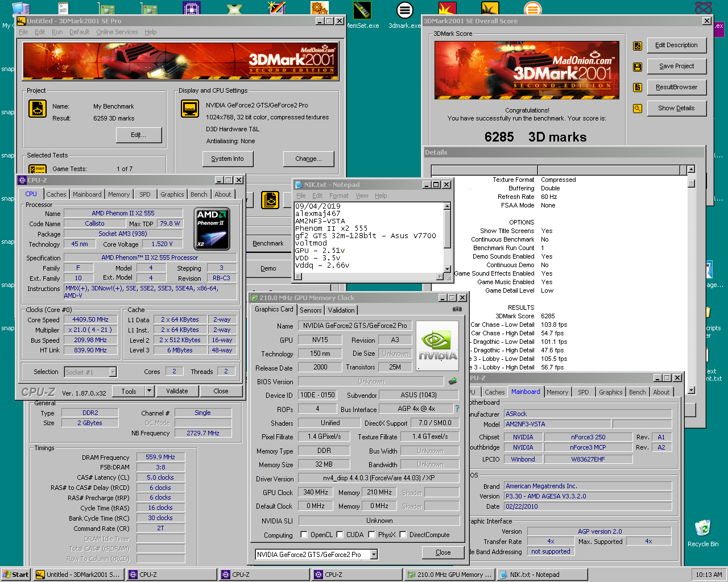This screenshot has width=728, height=582.
Task: Click Details list scrollbar up arrow
Action: pos(691,169)
